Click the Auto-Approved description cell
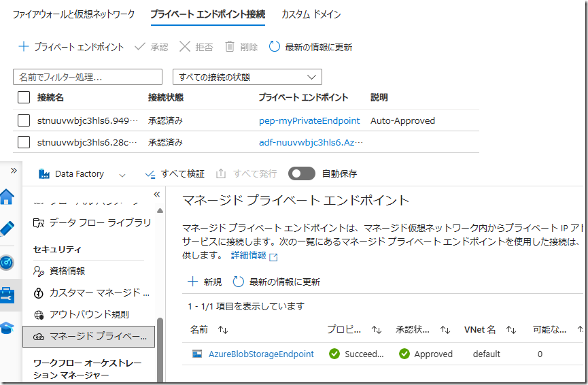This screenshot has width=588, height=385. (x=402, y=120)
